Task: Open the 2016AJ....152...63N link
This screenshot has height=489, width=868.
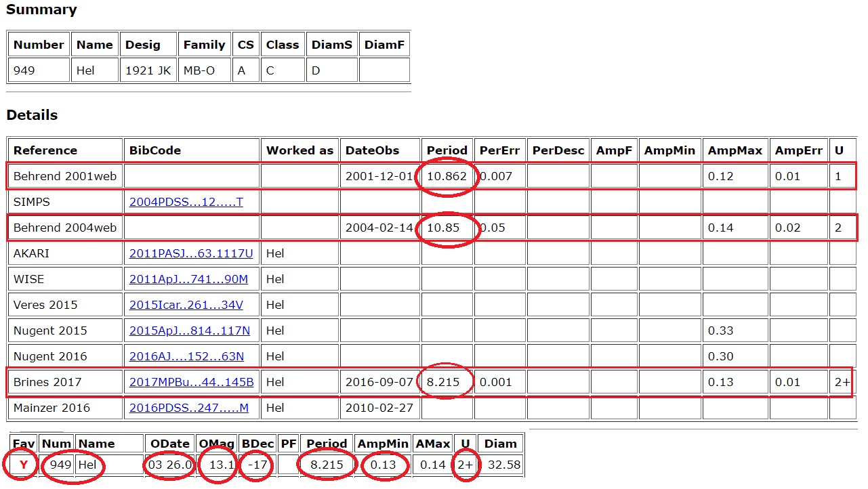Action: (x=186, y=356)
